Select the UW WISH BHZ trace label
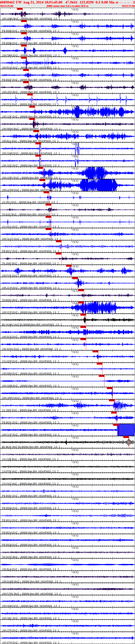 31,129
